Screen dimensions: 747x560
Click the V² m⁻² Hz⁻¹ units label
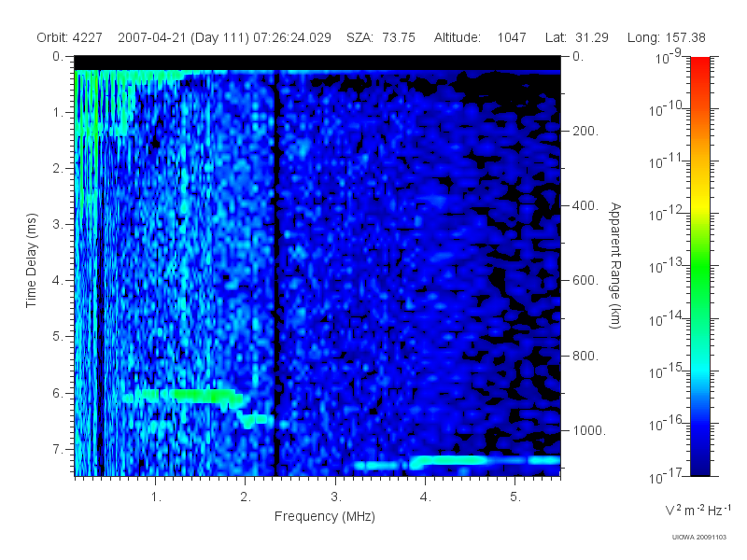click(x=698, y=510)
